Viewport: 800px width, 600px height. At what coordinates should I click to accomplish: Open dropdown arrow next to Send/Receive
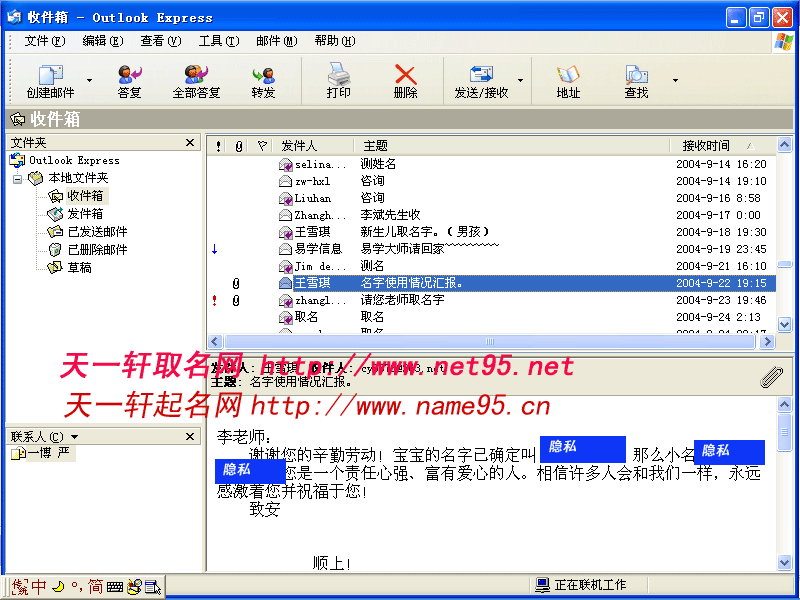[519, 80]
